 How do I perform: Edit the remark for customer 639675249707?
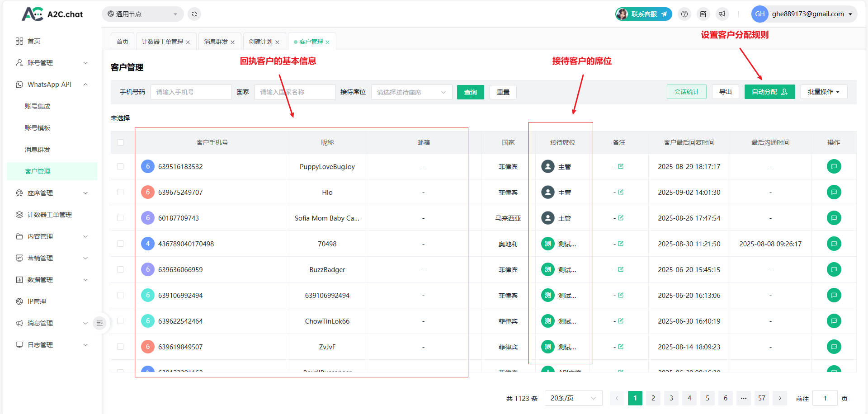click(621, 192)
